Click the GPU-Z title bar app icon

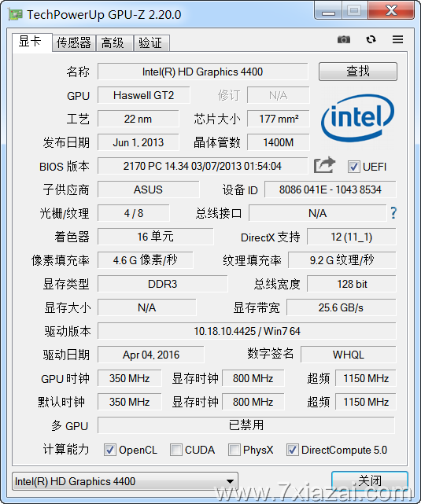coord(15,14)
